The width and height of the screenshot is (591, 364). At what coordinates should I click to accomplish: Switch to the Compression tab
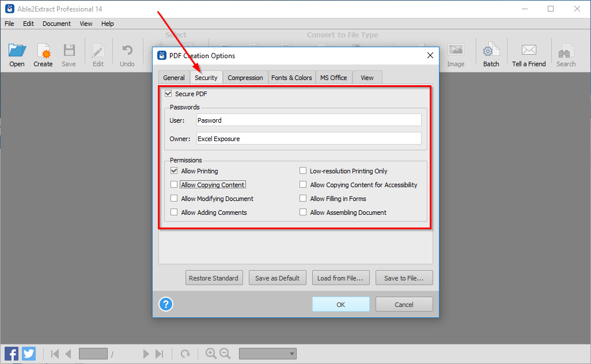pos(245,78)
